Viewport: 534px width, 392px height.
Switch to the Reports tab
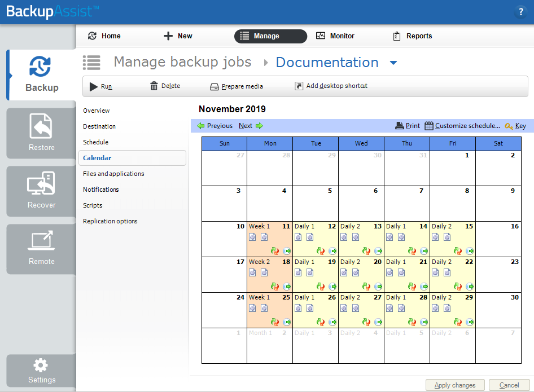pyautogui.click(x=413, y=36)
